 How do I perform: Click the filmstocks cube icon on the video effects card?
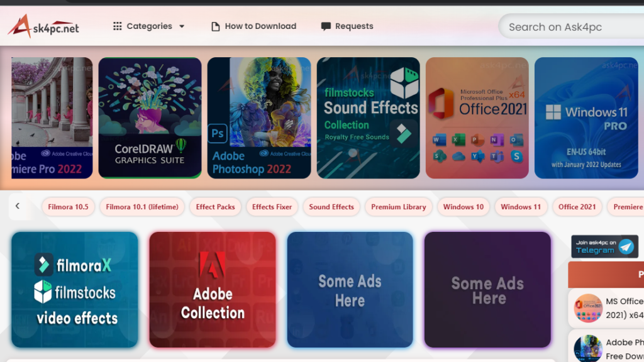[43, 292]
